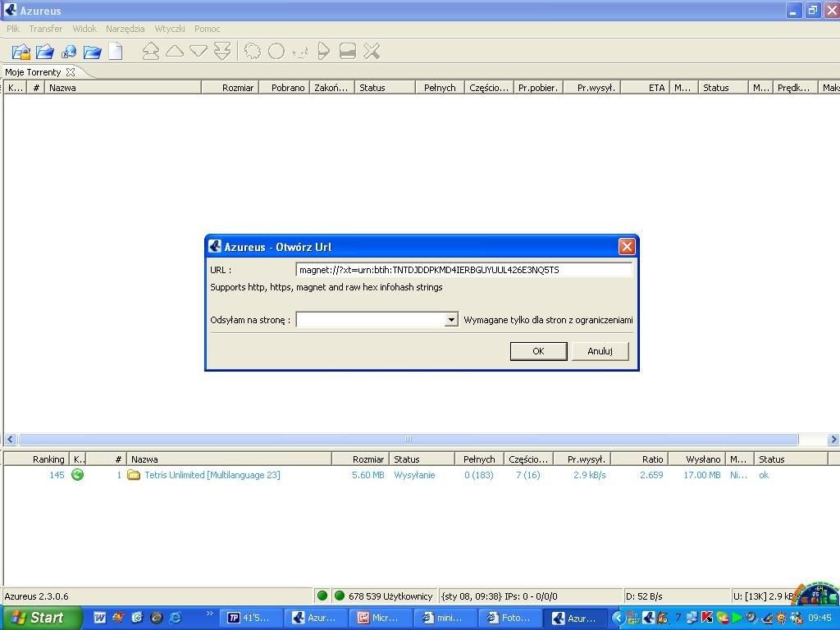Open the Wtyczki menu
840x630 pixels.
coord(170,29)
